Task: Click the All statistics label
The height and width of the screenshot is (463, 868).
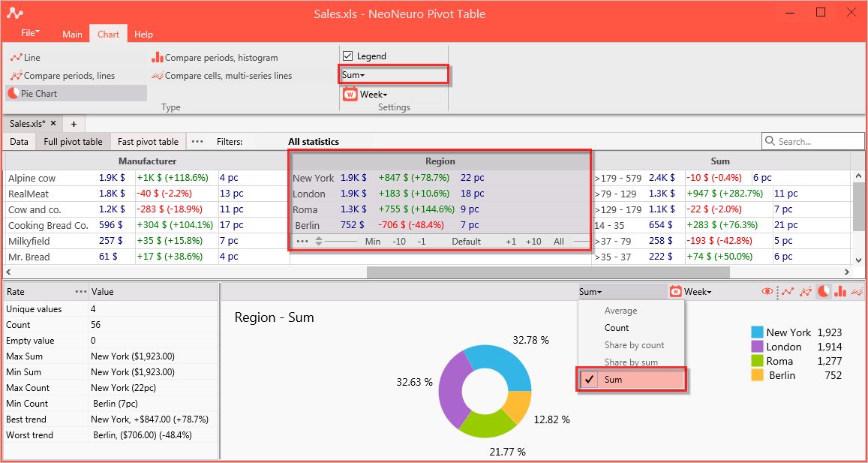Action: click(314, 142)
